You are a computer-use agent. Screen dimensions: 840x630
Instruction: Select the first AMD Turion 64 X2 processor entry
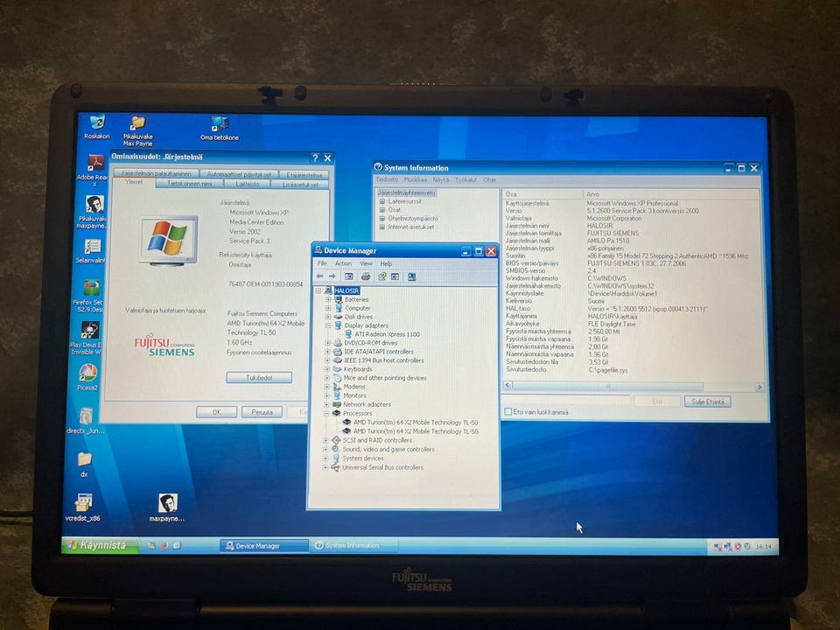click(x=410, y=423)
